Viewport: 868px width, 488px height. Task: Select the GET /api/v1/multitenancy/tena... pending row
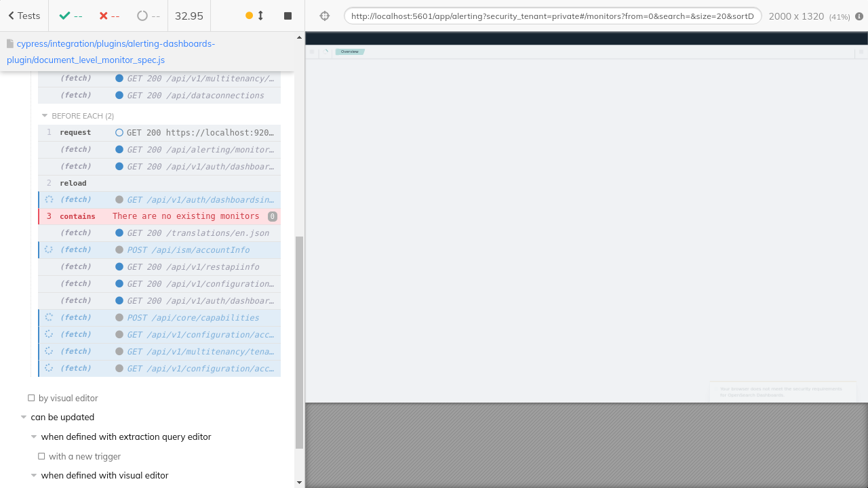pyautogui.click(x=160, y=352)
